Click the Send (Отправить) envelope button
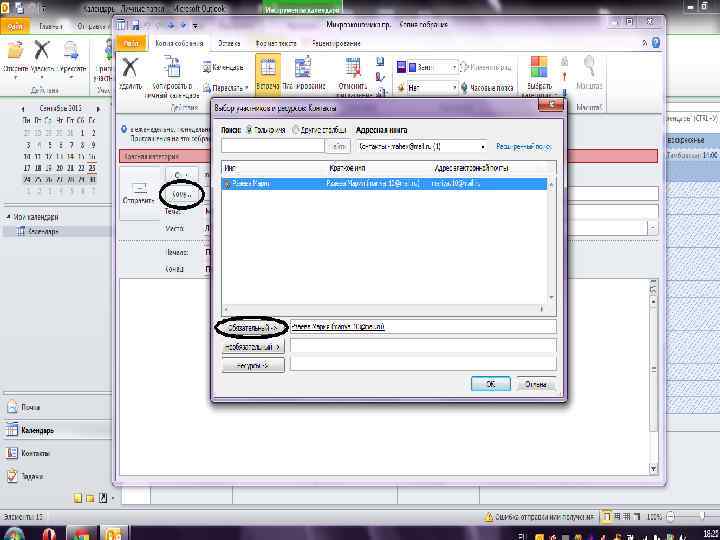The width and height of the screenshot is (720, 540). click(x=139, y=193)
